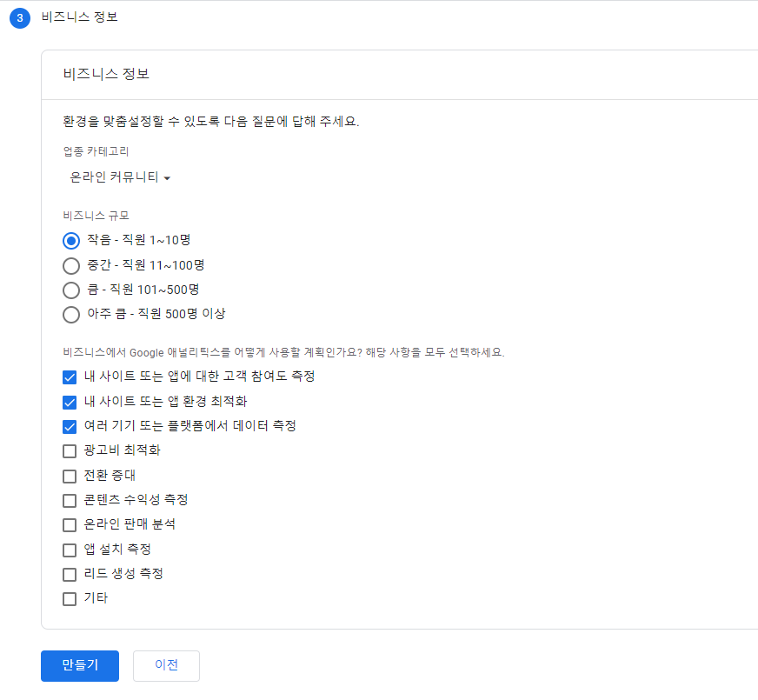Select the 큼 - 직원 101~500명 radio button
The image size is (758, 700).
(x=70, y=290)
